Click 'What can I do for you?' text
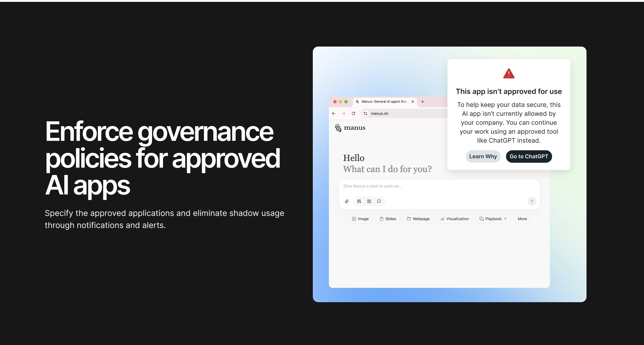 coord(387,169)
